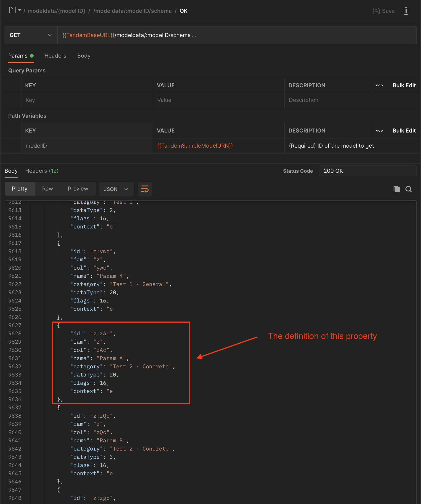Viewport: 421px width, 504px height.
Task: Click the "dataType": 2 line
Action: coord(93,210)
